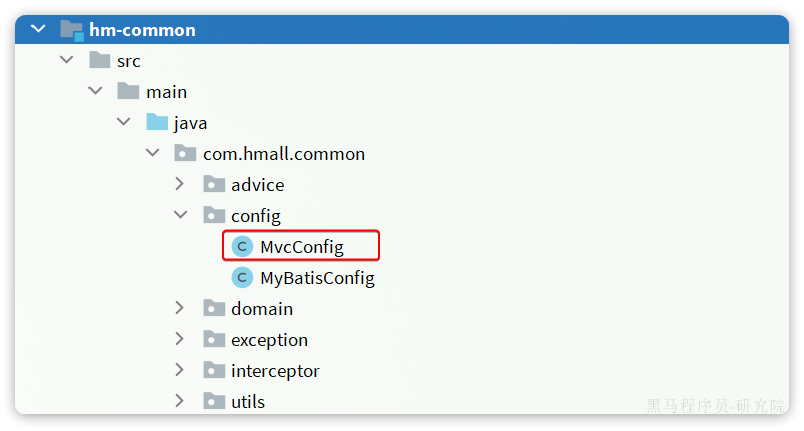This screenshot has height=431, width=804.
Task: Expand the exception package
Action: [180, 340]
